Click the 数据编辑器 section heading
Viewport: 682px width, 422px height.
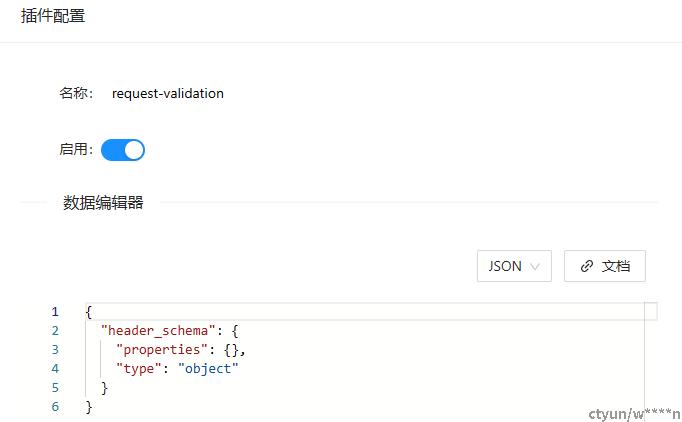point(103,203)
